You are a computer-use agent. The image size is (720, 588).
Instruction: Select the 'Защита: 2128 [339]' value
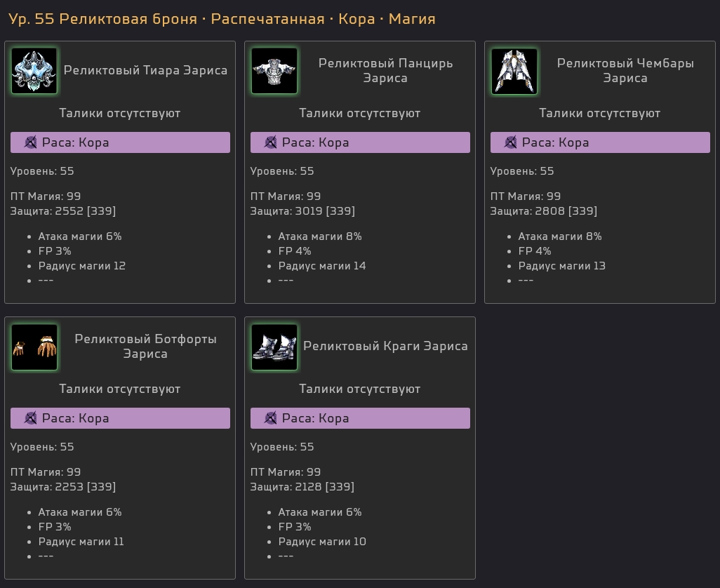point(302,486)
